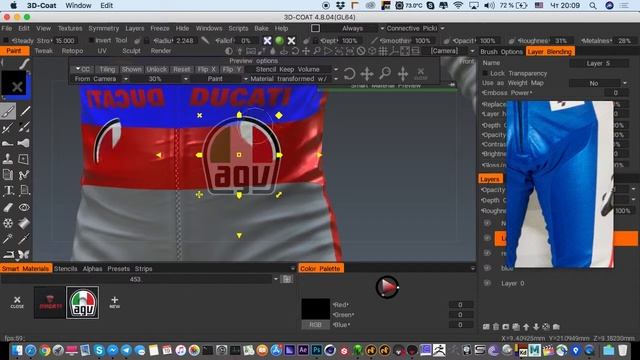This screenshot has height=360, width=640.
Task: Open Chrome from the Dock
Action: click(44, 350)
